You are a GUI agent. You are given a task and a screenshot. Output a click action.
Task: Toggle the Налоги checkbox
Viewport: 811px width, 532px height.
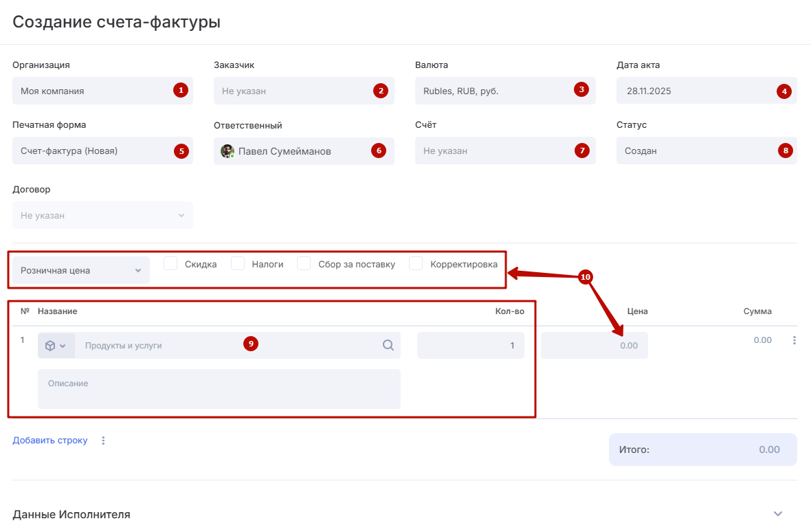(x=238, y=264)
